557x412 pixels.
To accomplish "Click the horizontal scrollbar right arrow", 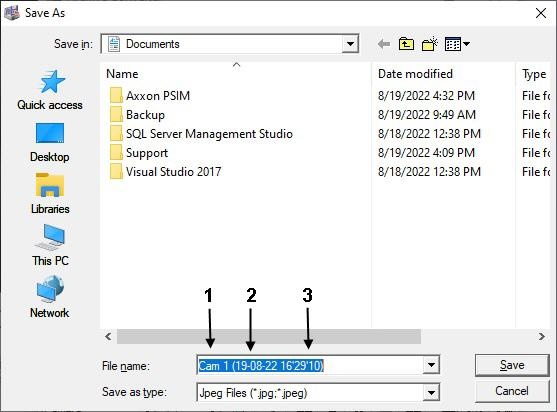I will pos(541,336).
